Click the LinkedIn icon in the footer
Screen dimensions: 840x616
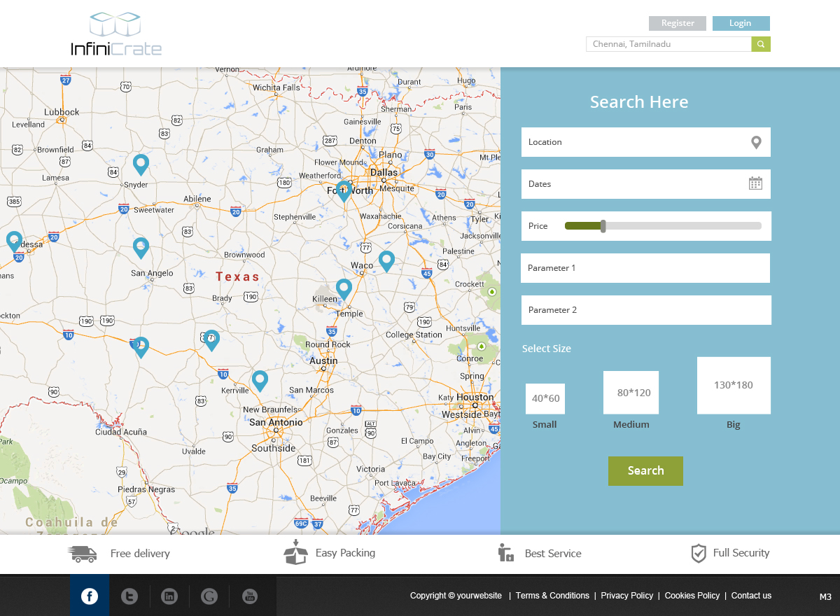pyautogui.click(x=169, y=596)
